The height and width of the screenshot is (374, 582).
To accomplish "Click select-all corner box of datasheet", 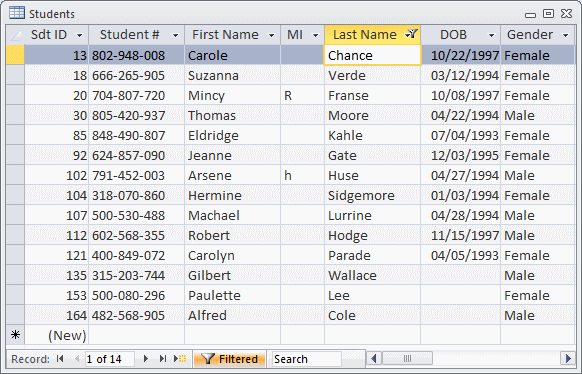I will point(15,35).
